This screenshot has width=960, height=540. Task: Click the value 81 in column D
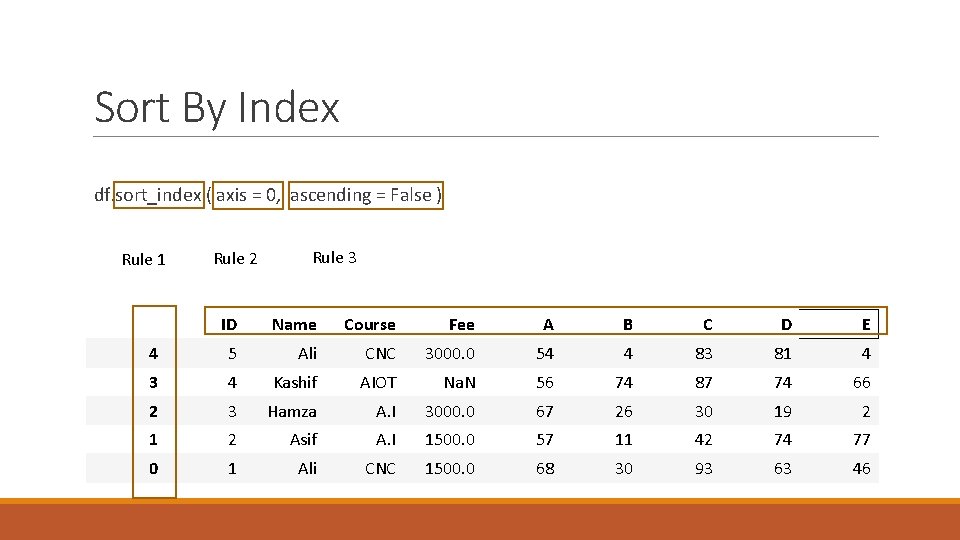[783, 353]
